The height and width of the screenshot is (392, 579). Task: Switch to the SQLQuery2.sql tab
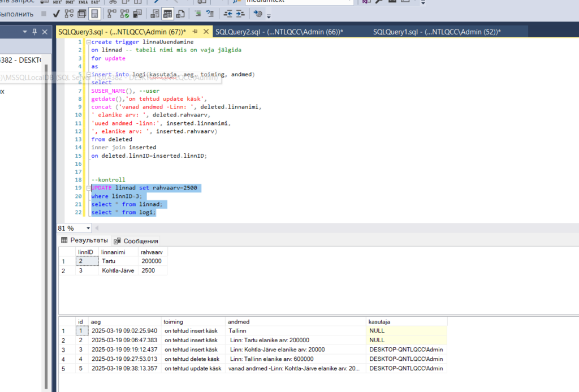(x=279, y=32)
